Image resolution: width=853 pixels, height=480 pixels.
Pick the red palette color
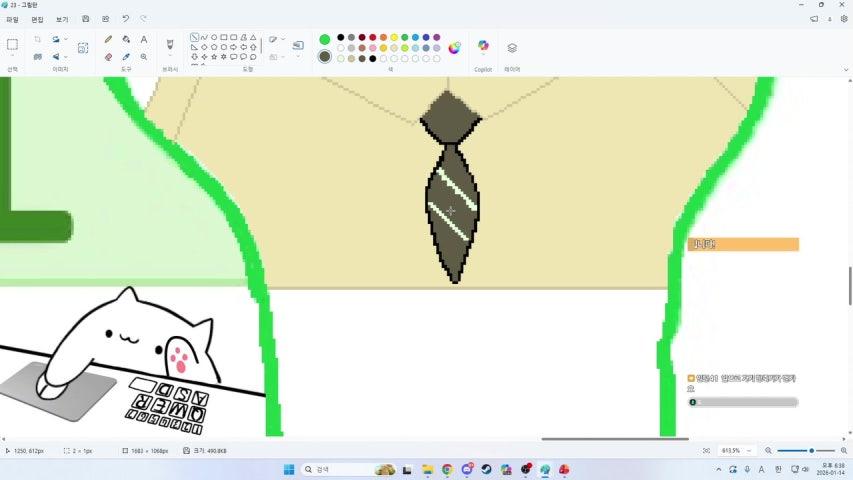pyautogui.click(x=373, y=38)
